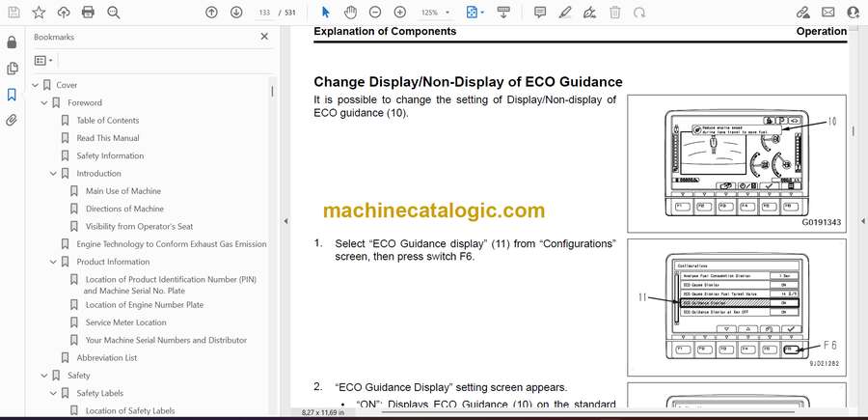Close the Bookmarks panel
Image resolution: width=868 pixels, height=420 pixels.
point(264,37)
